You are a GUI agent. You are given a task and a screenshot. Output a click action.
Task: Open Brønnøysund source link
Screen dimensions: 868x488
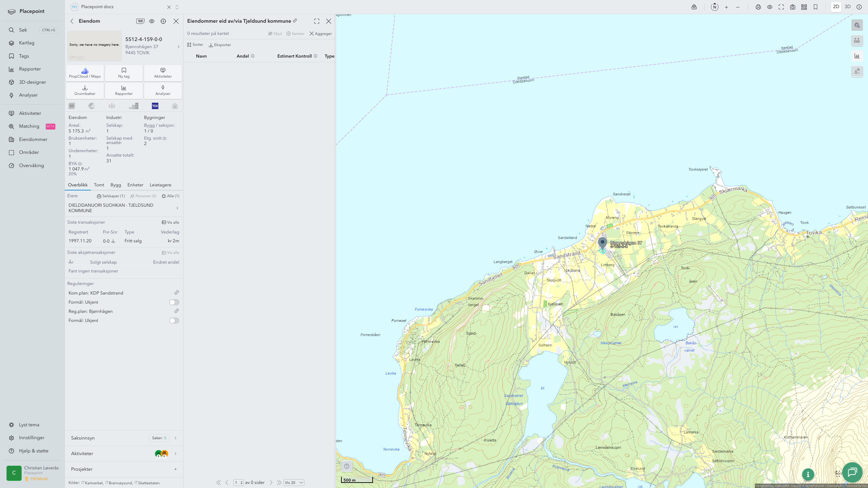[x=119, y=483]
